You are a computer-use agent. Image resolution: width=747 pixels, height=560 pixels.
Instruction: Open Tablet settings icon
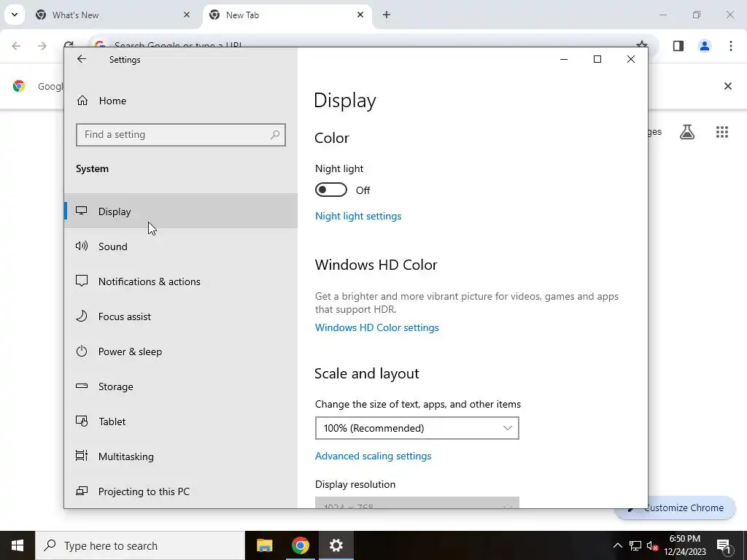[x=82, y=421]
